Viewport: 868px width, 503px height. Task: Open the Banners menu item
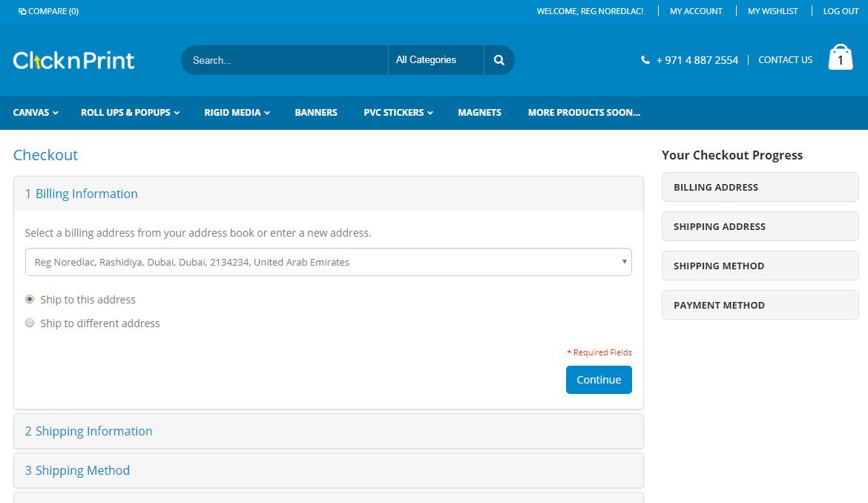pyautogui.click(x=316, y=113)
